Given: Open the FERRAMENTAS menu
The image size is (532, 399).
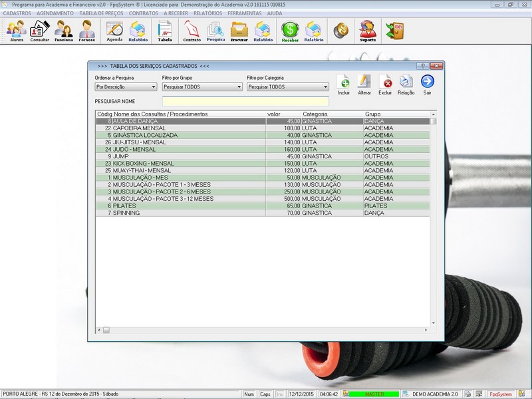Looking at the screenshot, I should (244, 13).
